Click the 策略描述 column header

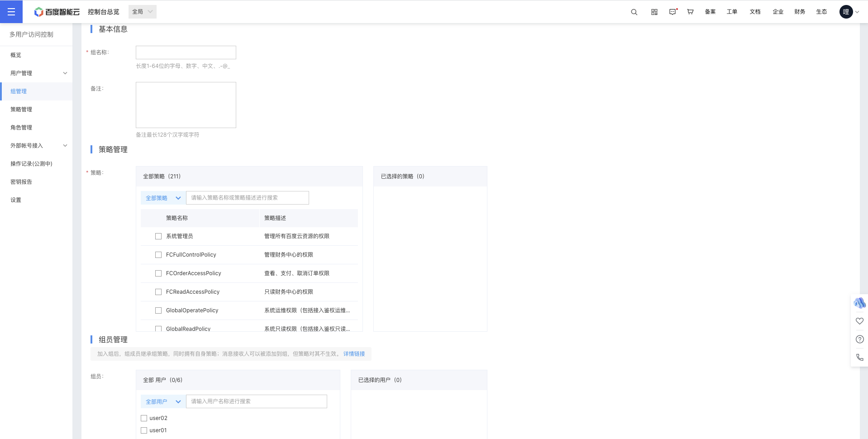[x=275, y=218]
